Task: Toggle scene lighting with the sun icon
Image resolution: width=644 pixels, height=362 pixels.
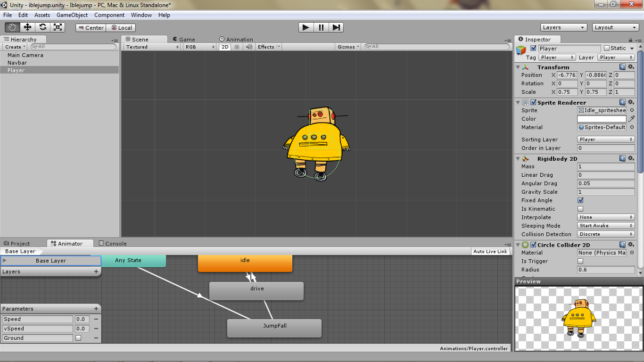Action: (x=236, y=47)
